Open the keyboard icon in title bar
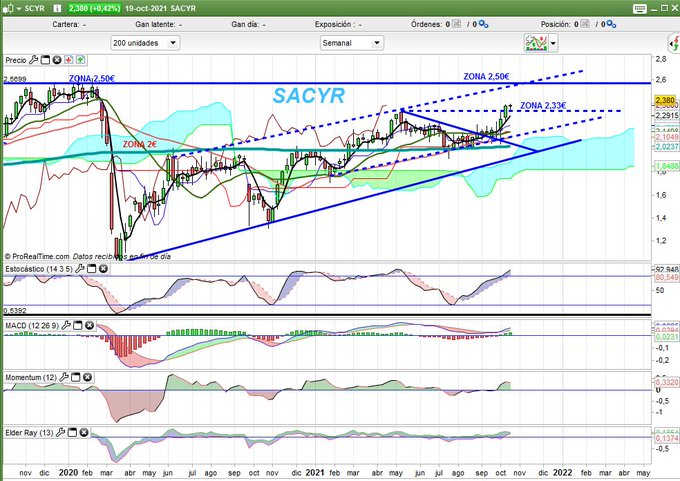The width and height of the screenshot is (680, 481). [x=640, y=9]
